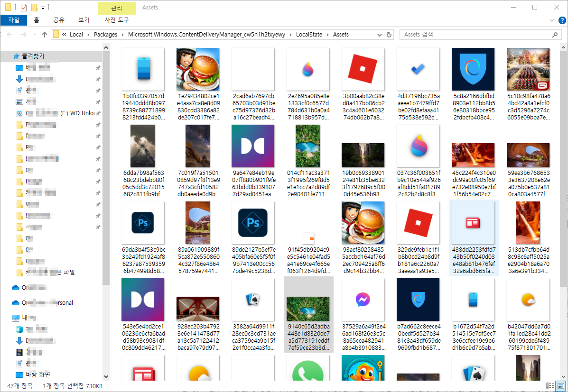Select the small shield file b7ad662c8eece4
The width and height of the screenshot is (568, 392).
(x=419, y=315)
